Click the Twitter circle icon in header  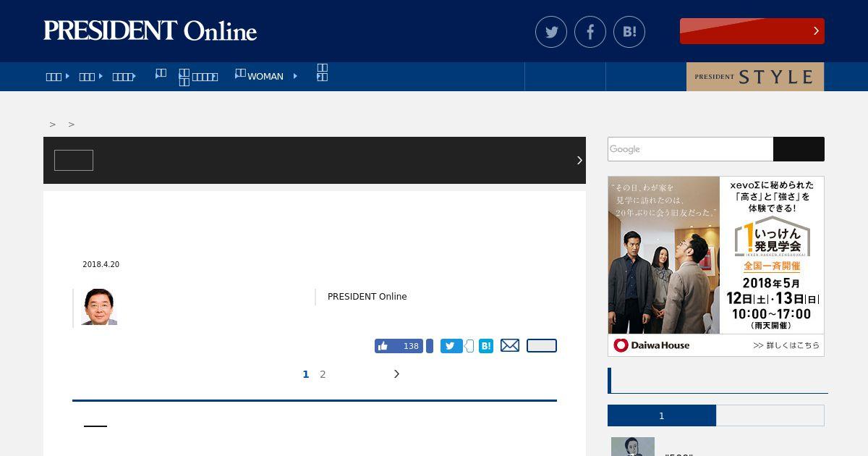point(551,32)
